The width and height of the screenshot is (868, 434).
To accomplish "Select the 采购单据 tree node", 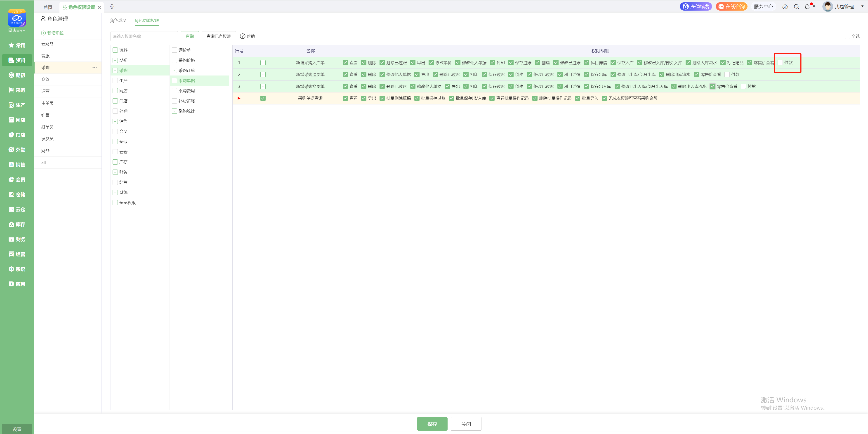I will [x=187, y=80].
